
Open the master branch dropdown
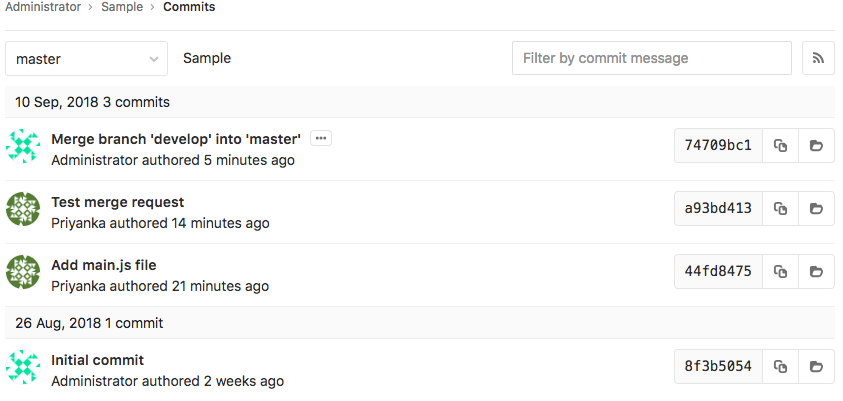(x=86, y=59)
